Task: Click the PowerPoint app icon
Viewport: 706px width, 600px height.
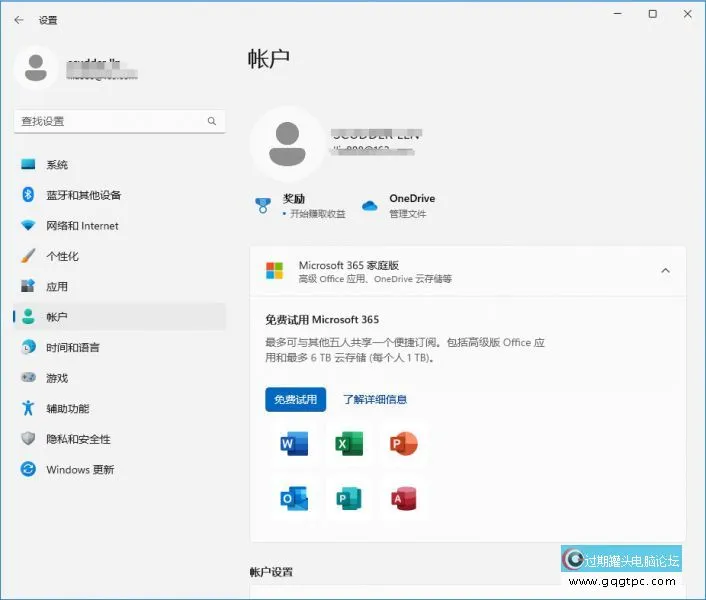Action: coord(404,444)
